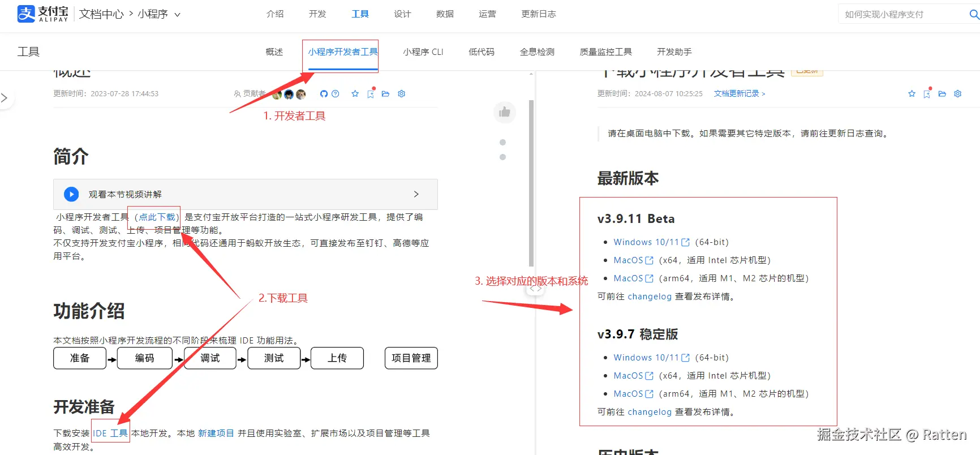Viewport: 980px width, 455px height.
Task: Click the bookmark icon on the right page
Action: (x=927, y=94)
